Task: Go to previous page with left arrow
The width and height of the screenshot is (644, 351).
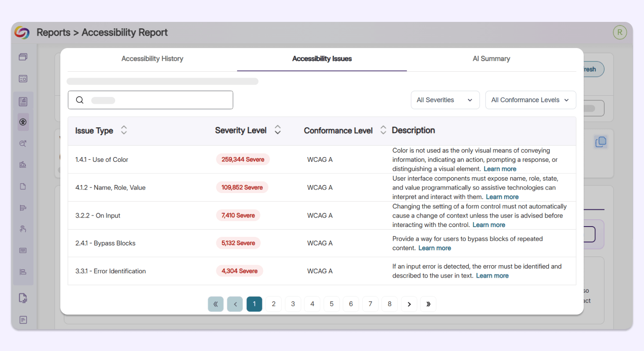Action: point(235,304)
